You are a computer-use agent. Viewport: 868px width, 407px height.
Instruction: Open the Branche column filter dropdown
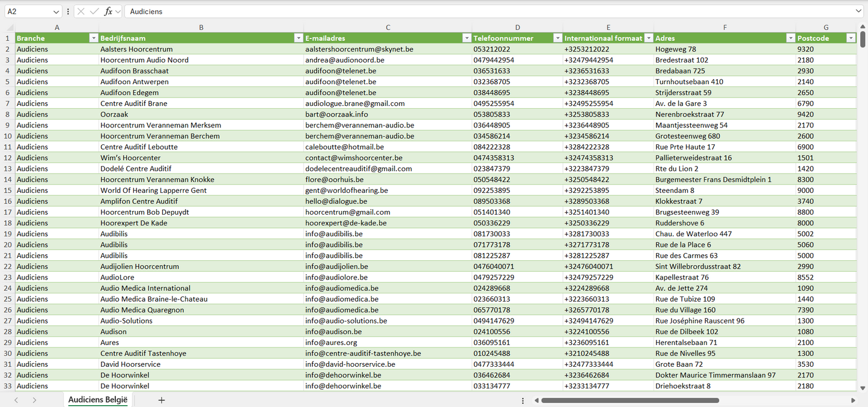point(93,38)
